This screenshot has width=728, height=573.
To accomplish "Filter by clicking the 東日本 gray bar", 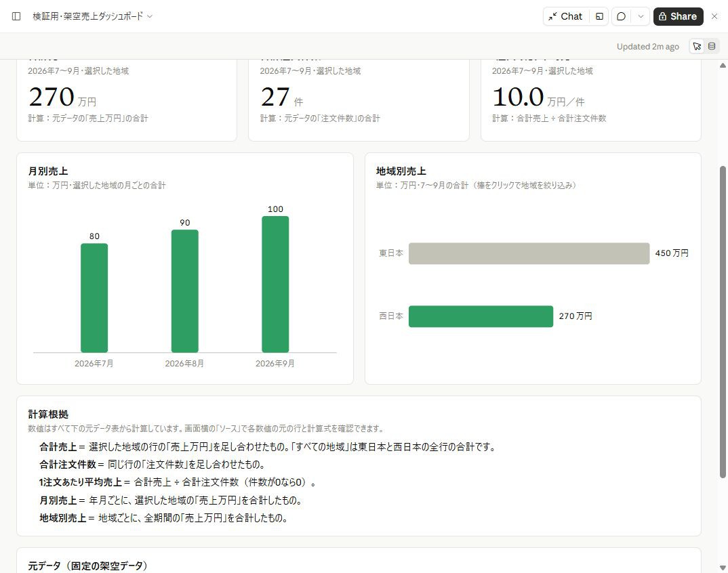I will (x=529, y=253).
